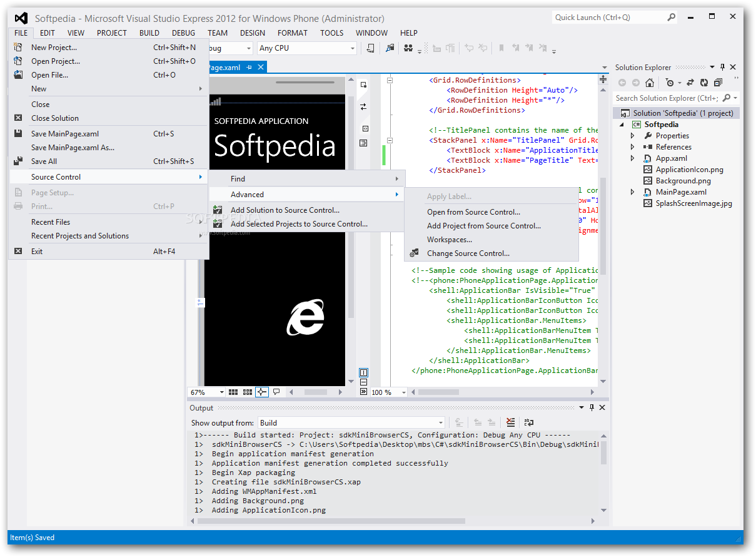
Task: Toggle auto-hide pin for Solution Explorer
Action: tap(723, 67)
